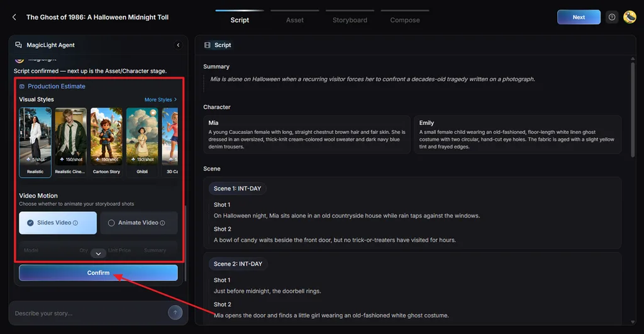Show the Animate Video info icon
Image resolution: width=644 pixels, height=334 pixels.
(x=162, y=223)
